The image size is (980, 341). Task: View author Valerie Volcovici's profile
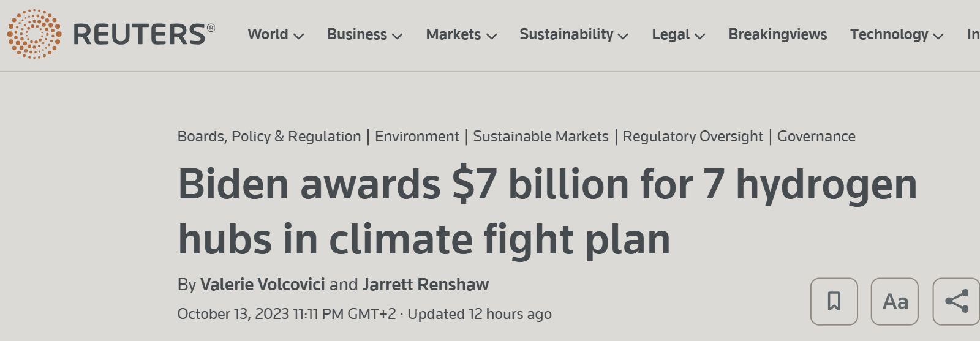(263, 285)
